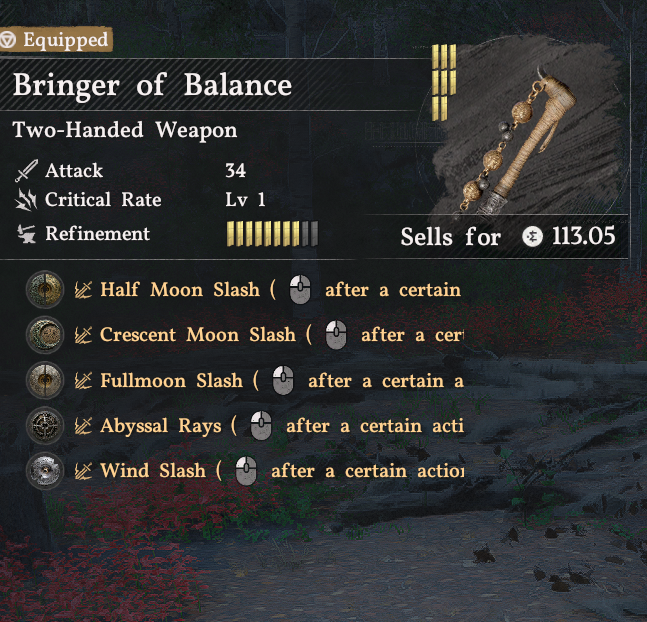Select the Abyssal Rays round skill icon
647x622 pixels.
coord(45,426)
